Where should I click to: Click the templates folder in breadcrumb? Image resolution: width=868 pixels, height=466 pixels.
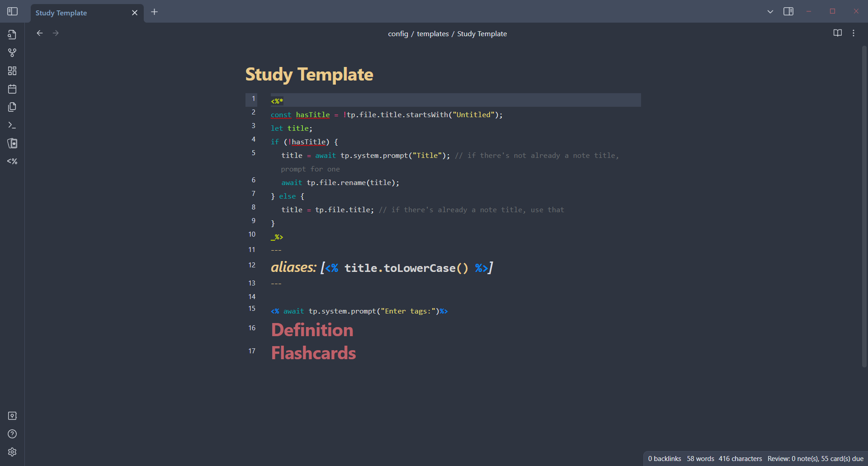(433, 34)
